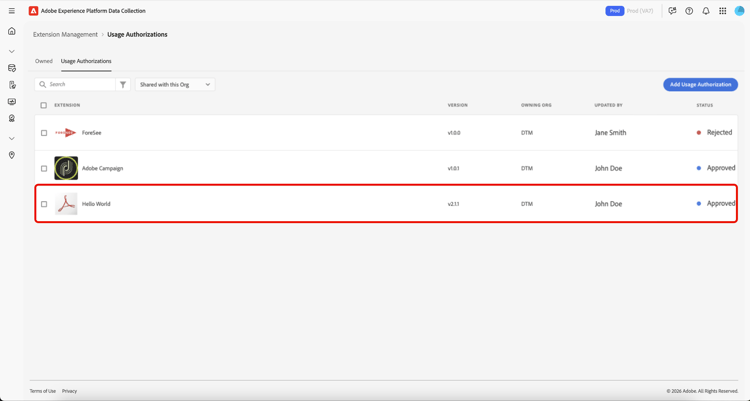Toggle the select-all header checkbox
The image size is (750, 401).
[x=44, y=105]
